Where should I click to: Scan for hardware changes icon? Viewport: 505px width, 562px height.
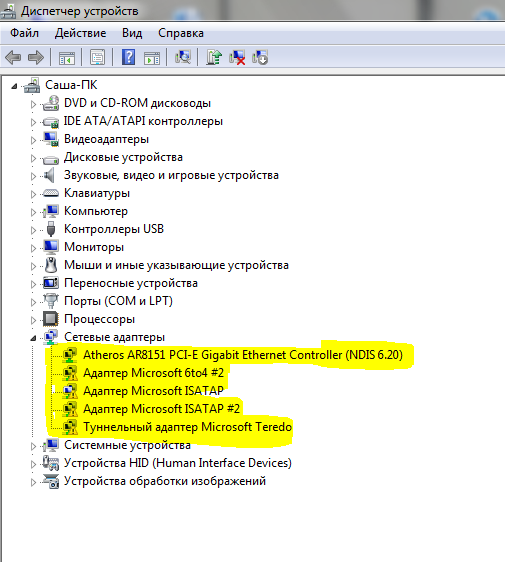[x=182, y=57]
